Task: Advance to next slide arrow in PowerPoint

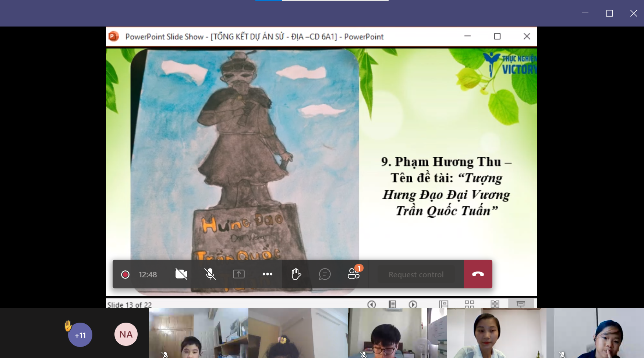Action: pos(413,304)
